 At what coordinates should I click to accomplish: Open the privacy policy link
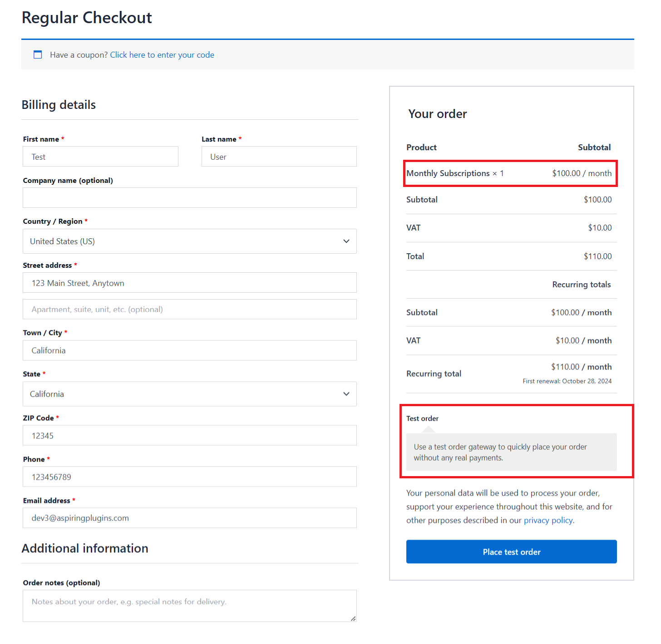tap(548, 520)
